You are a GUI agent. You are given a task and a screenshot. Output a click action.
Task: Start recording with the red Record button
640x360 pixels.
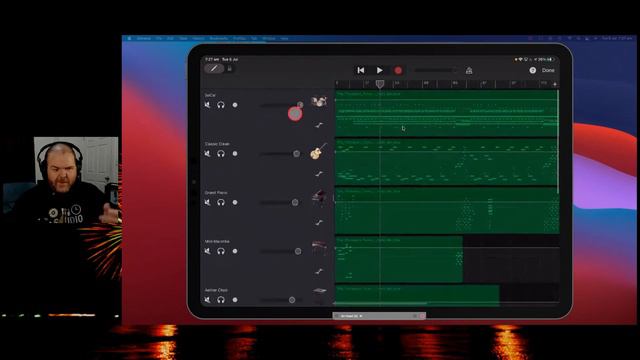[398, 70]
